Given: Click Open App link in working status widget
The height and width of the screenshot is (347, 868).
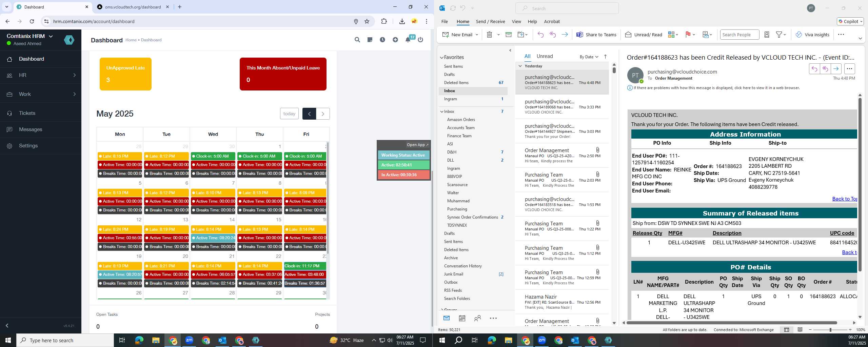Looking at the screenshot, I should 417,145.
